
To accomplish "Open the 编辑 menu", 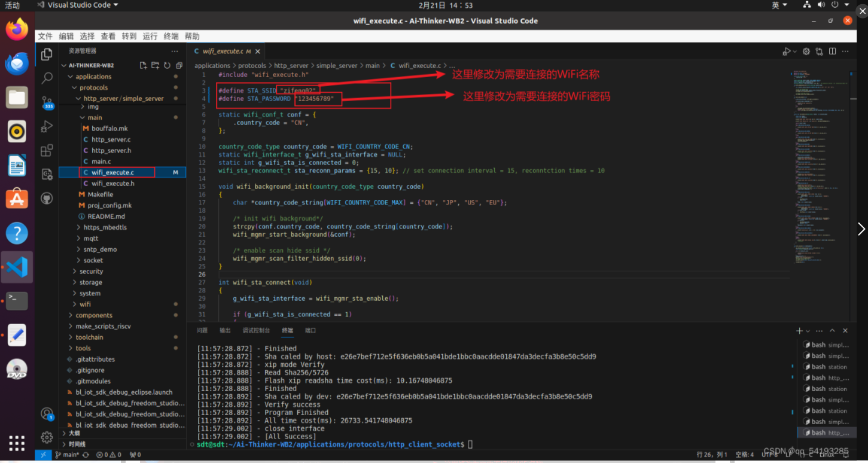I will click(x=66, y=36).
